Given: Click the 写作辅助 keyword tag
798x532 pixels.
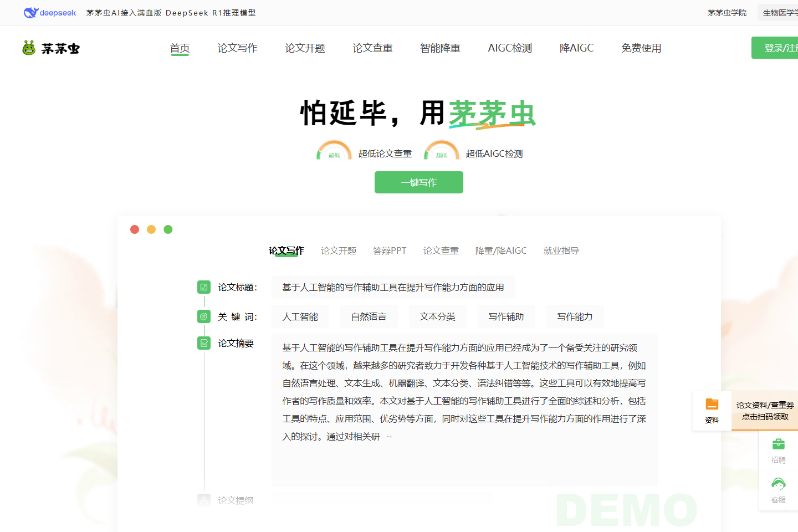Looking at the screenshot, I should click(507, 316).
